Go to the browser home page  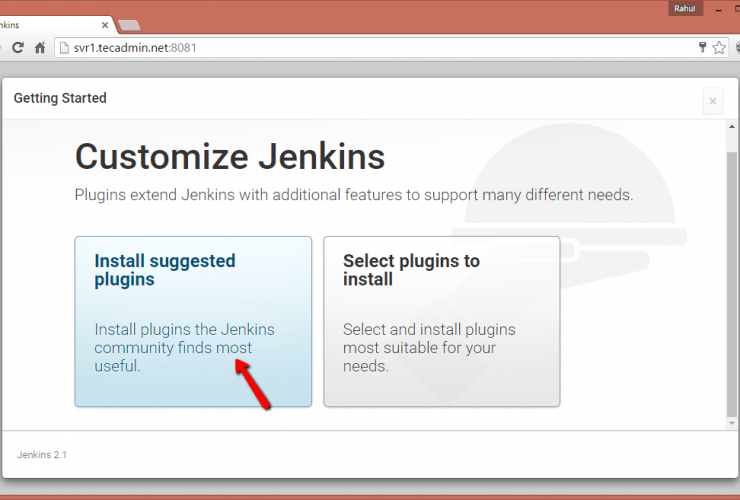click(40, 47)
